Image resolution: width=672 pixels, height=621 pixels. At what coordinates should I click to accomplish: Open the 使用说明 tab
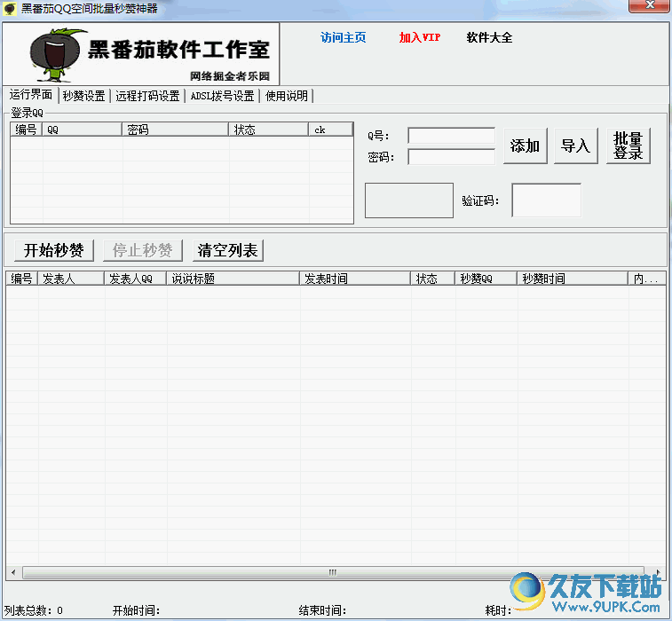286,96
